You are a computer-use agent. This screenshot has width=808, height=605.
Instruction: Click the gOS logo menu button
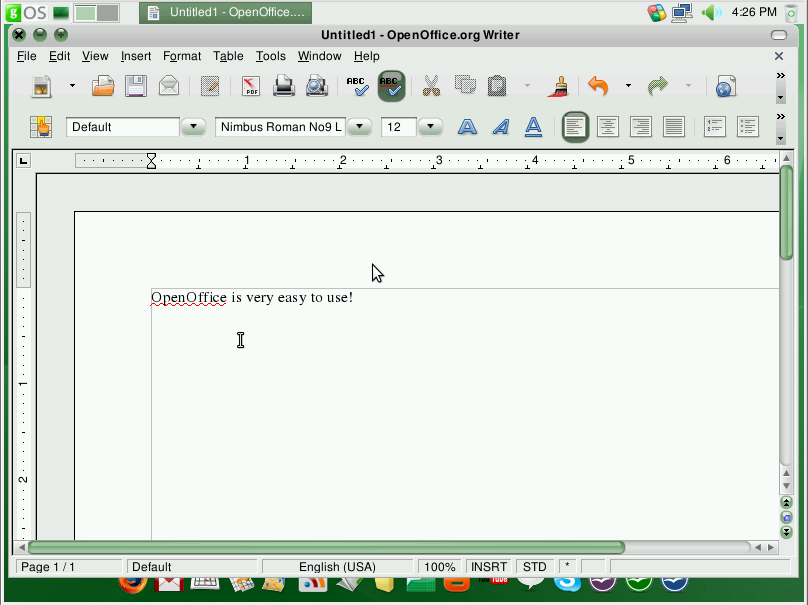pos(27,12)
